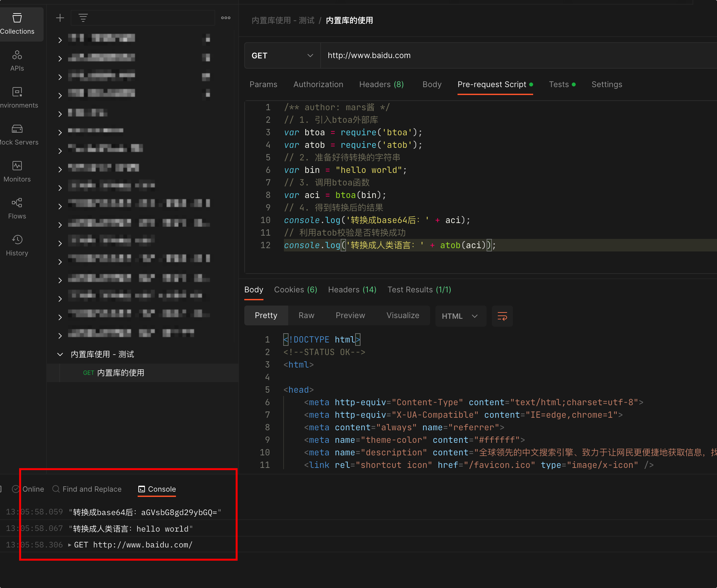Viewport: 717px width, 588px height.
Task: Switch to Headers (8) request tab
Action: (x=381, y=84)
